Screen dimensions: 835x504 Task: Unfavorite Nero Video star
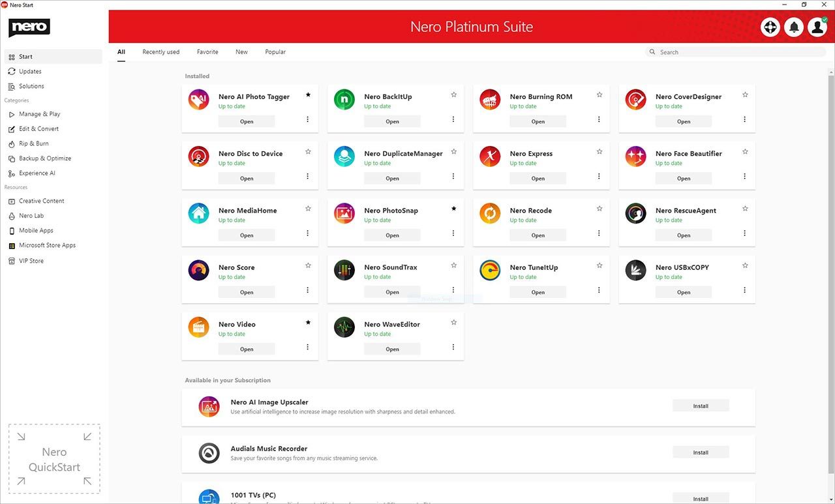coord(308,322)
